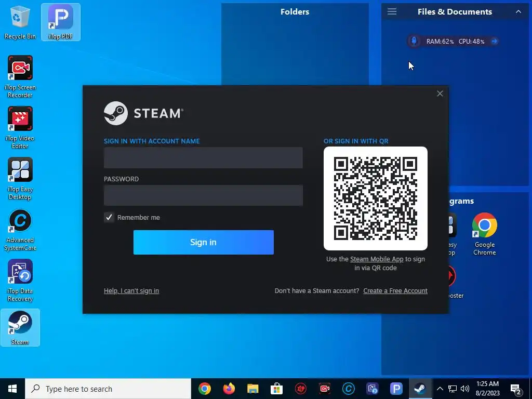Viewport: 532px width, 399px height.
Task: Open Microsoft Store from the taskbar
Action: pos(276,389)
